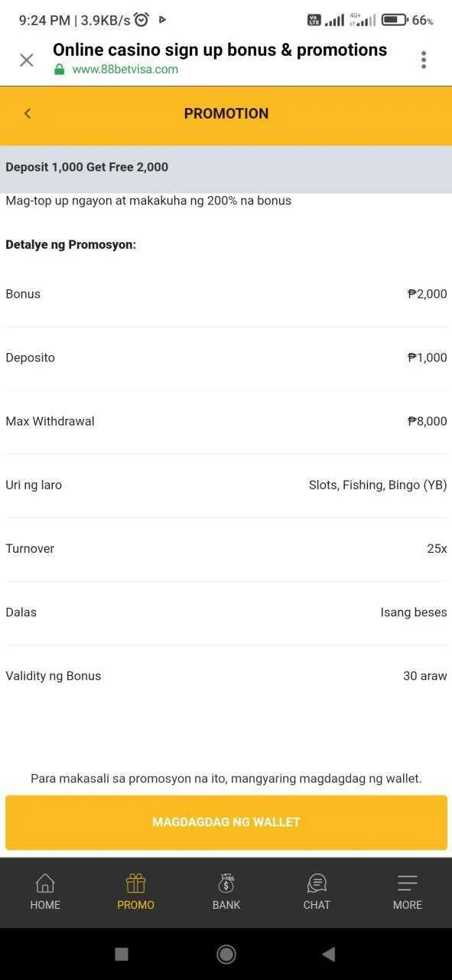The image size is (452, 980).
Task: Open the Home tab
Action: [x=45, y=892]
